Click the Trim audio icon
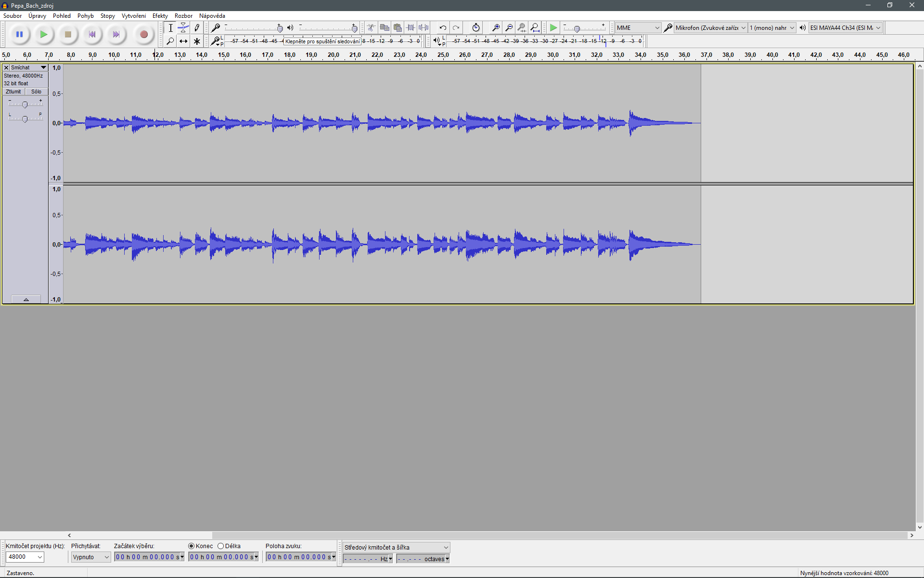This screenshot has height=578, width=924. pyautogui.click(x=411, y=27)
